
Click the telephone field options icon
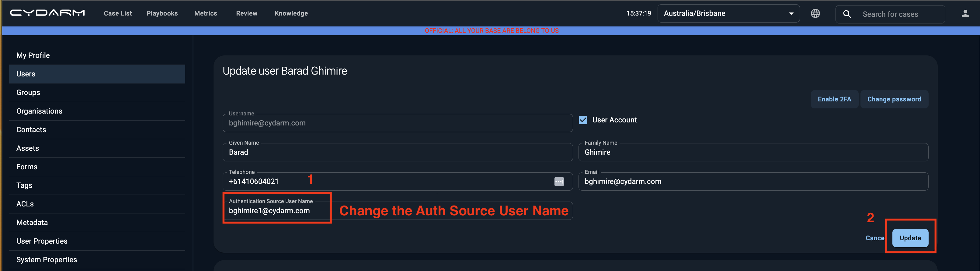point(559,181)
